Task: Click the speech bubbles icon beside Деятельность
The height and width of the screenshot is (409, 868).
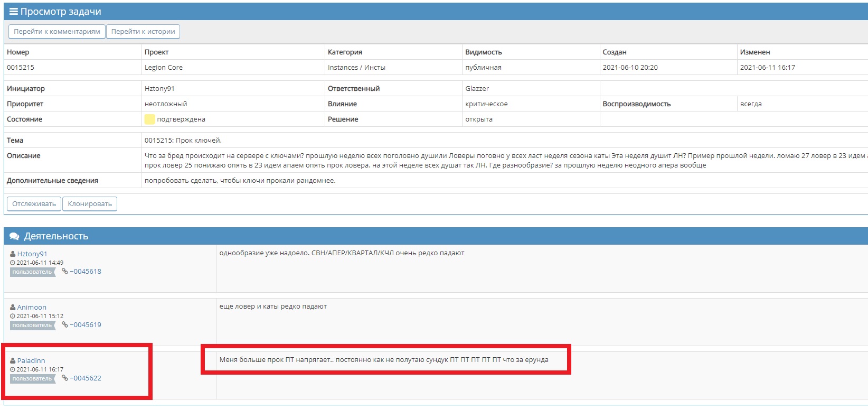Action: pyautogui.click(x=14, y=236)
